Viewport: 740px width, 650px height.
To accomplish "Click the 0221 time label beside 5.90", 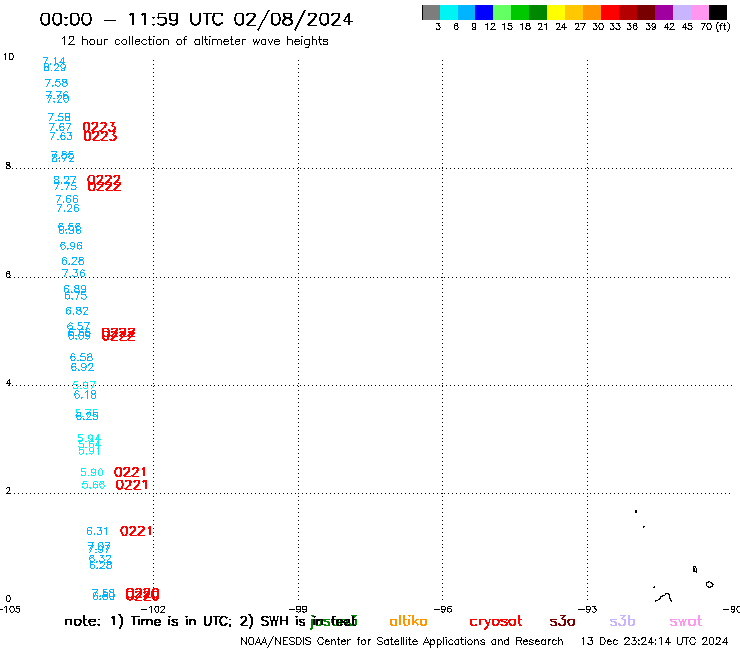I will (130, 472).
